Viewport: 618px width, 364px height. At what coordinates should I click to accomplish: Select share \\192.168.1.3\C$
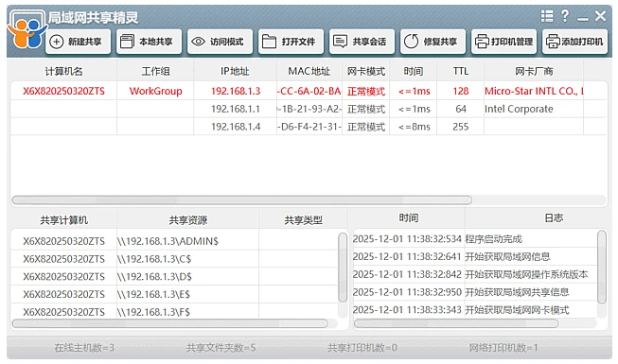point(154,259)
